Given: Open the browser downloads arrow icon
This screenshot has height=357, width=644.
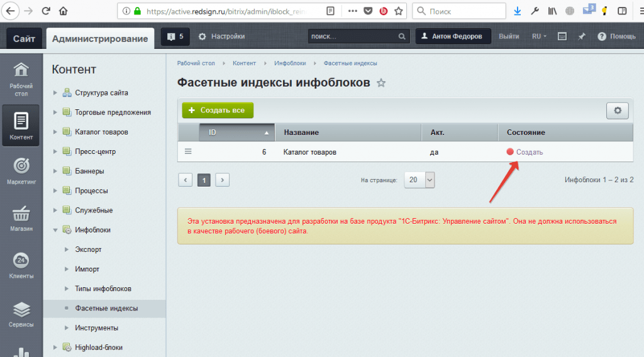Looking at the screenshot, I should pos(518,11).
